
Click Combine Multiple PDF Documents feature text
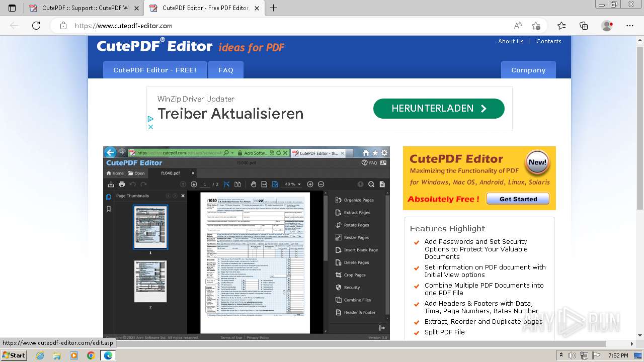(x=484, y=289)
